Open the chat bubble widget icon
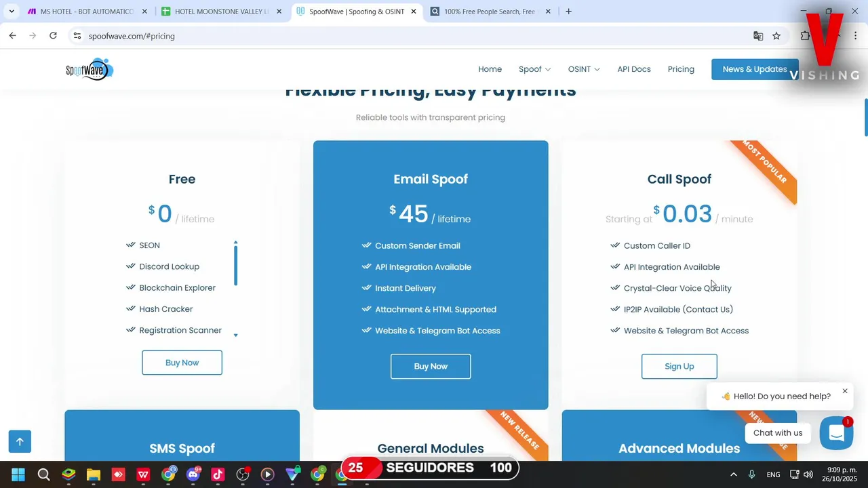This screenshot has width=868, height=488. point(836,433)
